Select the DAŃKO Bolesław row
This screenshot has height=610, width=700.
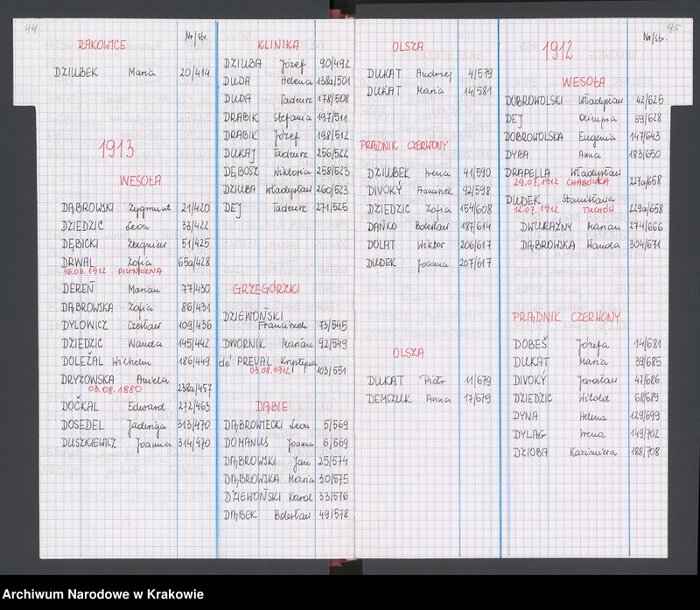click(430, 227)
